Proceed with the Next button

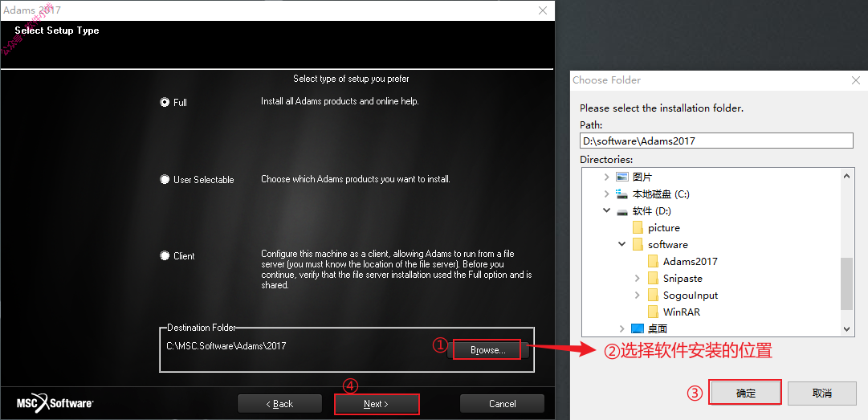pyautogui.click(x=377, y=404)
